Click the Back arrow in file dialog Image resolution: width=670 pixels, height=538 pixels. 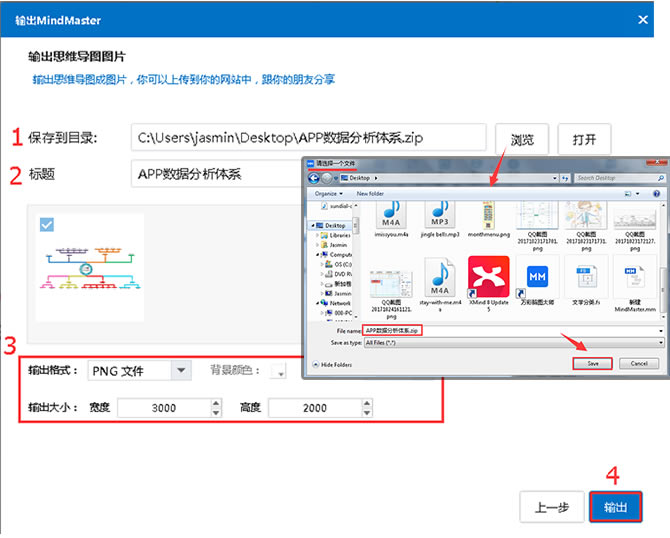coord(314,178)
